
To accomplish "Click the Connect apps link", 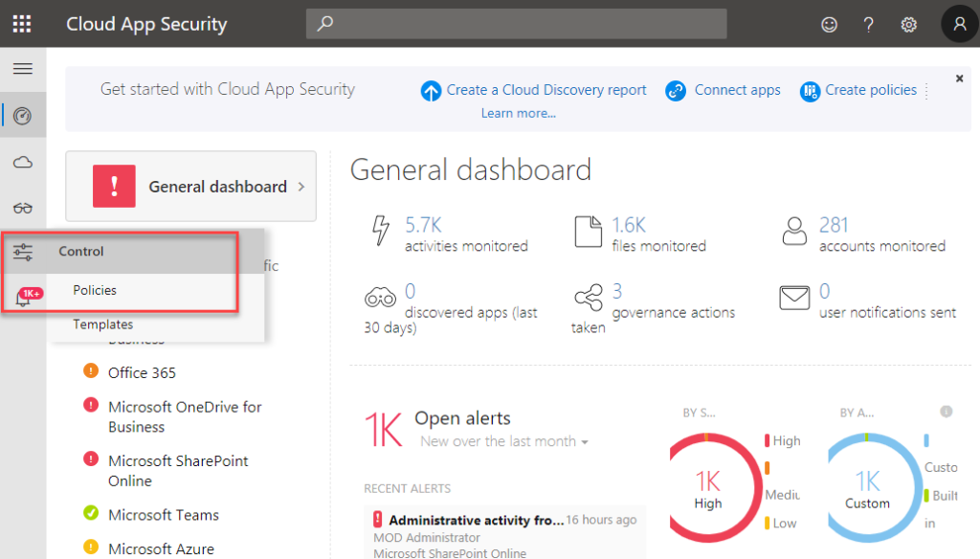I will [738, 90].
